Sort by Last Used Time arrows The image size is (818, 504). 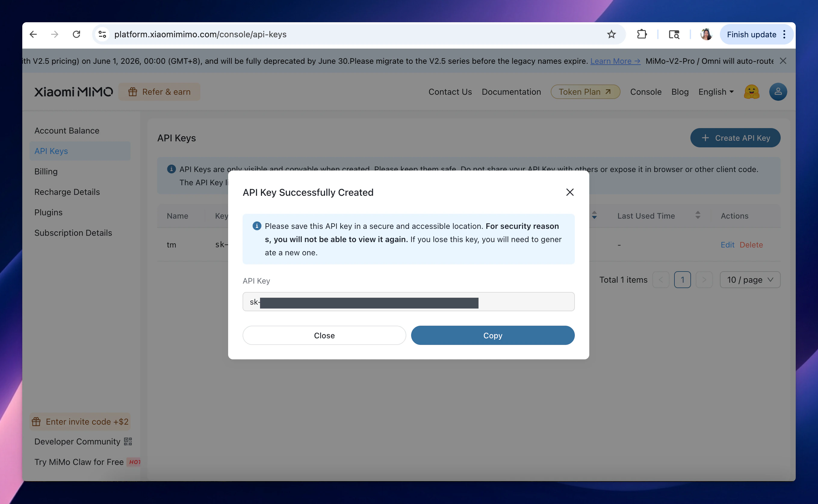pyautogui.click(x=698, y=215)
